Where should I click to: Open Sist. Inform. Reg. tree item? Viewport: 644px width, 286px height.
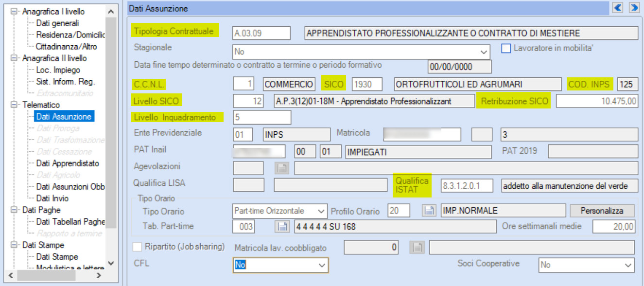tap(66, 81)
